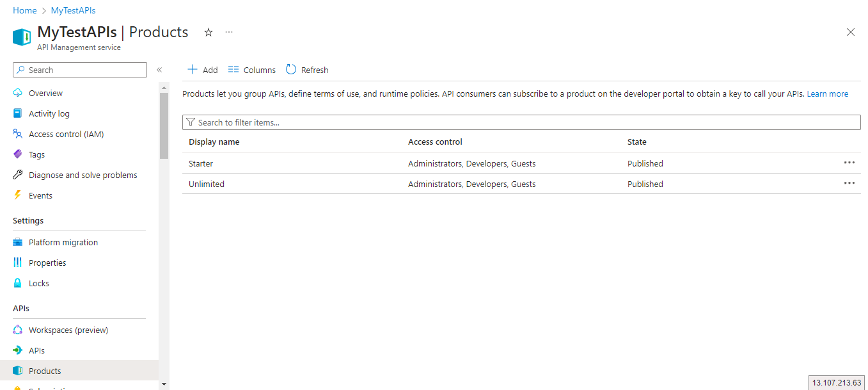This screenshot has width=868, height=390.
Task: Click the Access control people icon
Action: click(x=18, y=134)
